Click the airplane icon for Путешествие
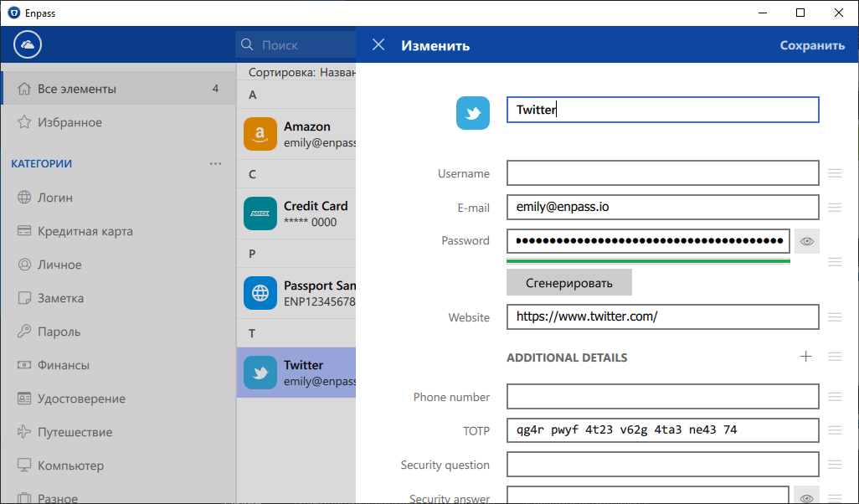This screenshot has width=859, height=504. coord(24,432)
